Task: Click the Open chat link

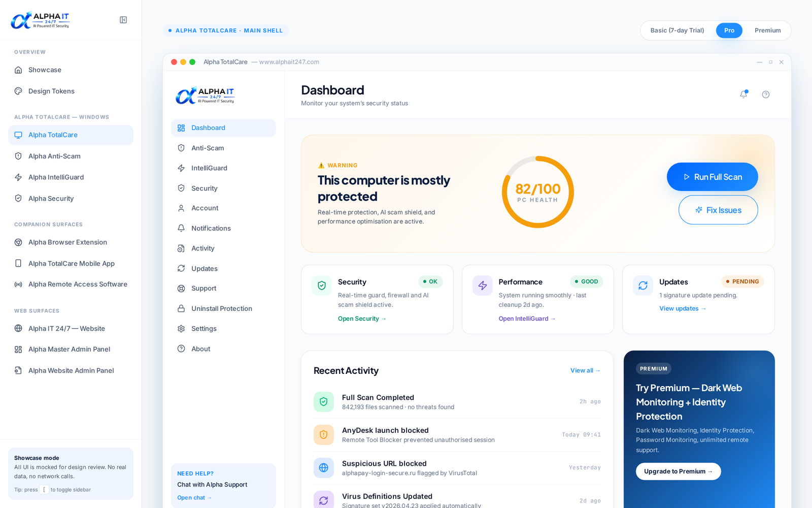Action: point(194,498)
